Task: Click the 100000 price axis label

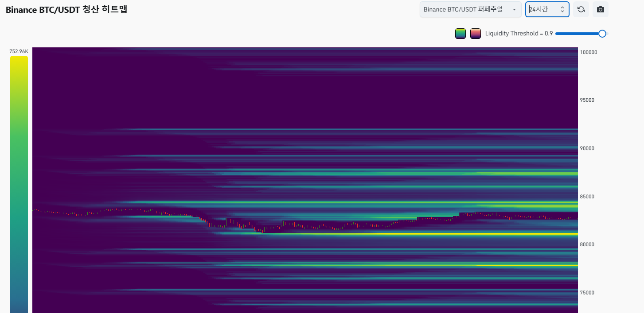Action: click(589, 52)
